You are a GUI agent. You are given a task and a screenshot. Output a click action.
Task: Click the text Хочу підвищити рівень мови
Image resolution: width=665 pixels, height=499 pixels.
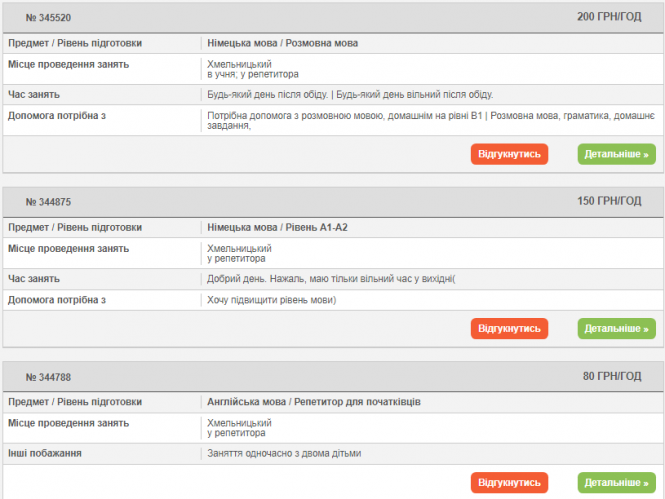271,299
